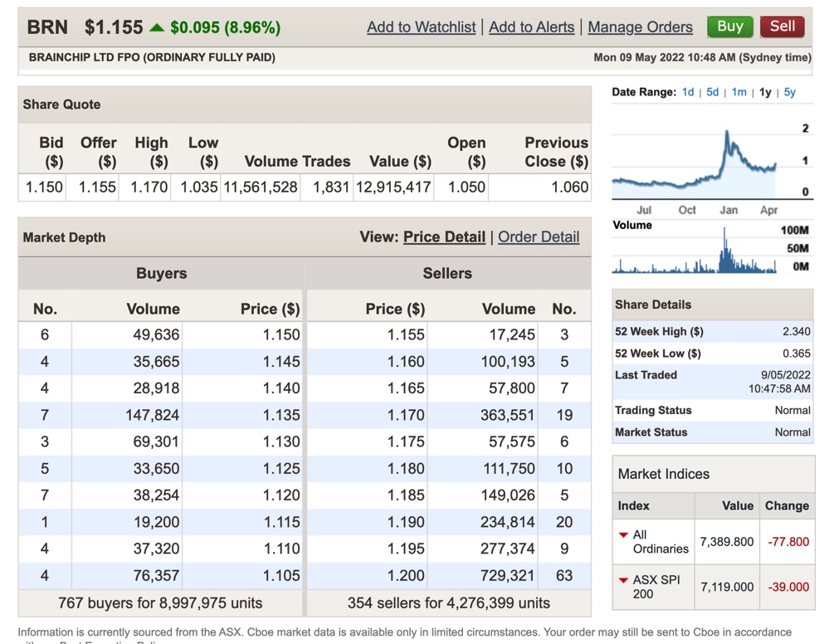Click the BRN ticker symbol
829x644 pixels.
click(x=47, y=27)
